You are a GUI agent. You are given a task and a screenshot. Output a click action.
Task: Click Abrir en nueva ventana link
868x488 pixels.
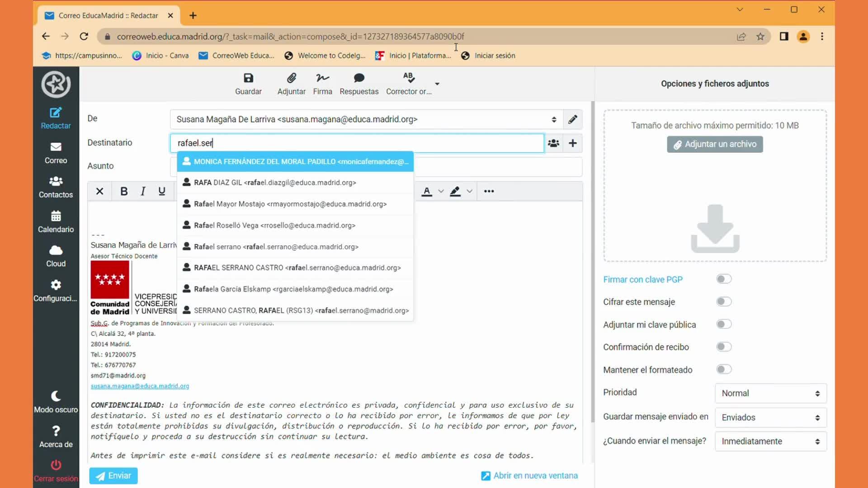coord(529,476)
